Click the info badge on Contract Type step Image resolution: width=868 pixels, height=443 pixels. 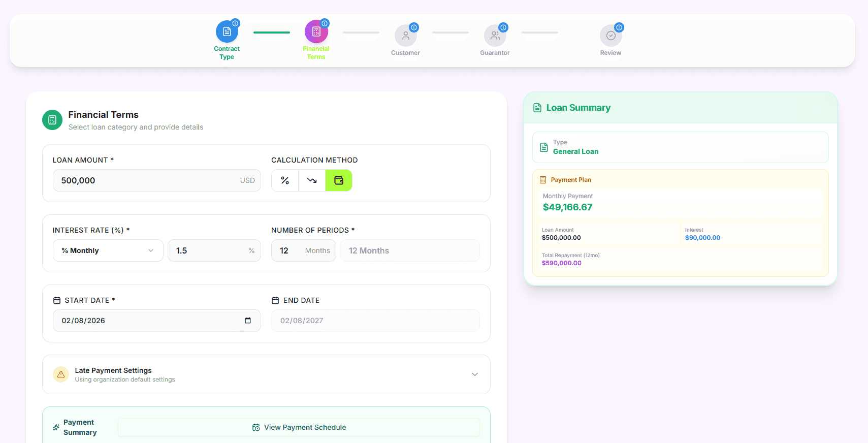[235, 23]
